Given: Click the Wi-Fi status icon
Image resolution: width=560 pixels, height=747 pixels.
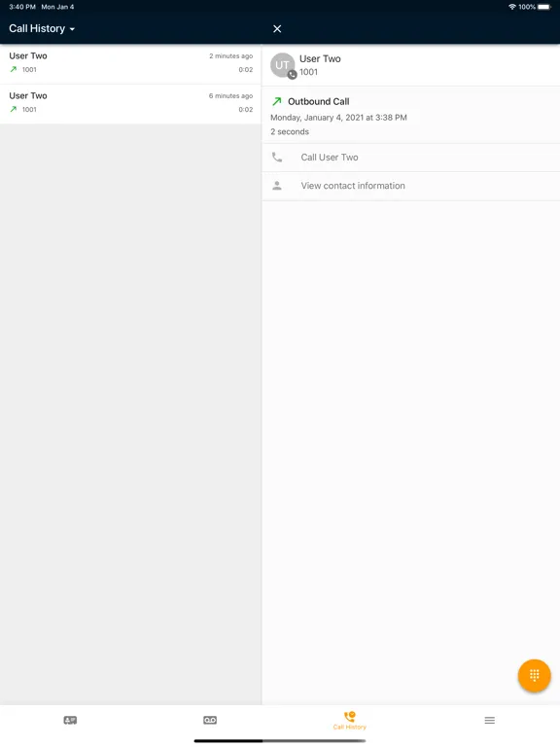Looking at the screenshot, I should [512, 7].
